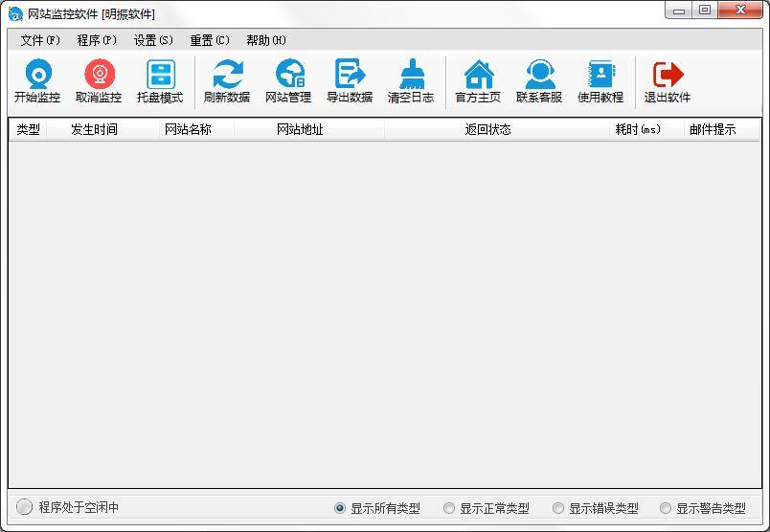This screenshot has height=532, width=770.
Task: Open the 文件(F) menu
Action: pyautogui.click(x=40, y=40)
